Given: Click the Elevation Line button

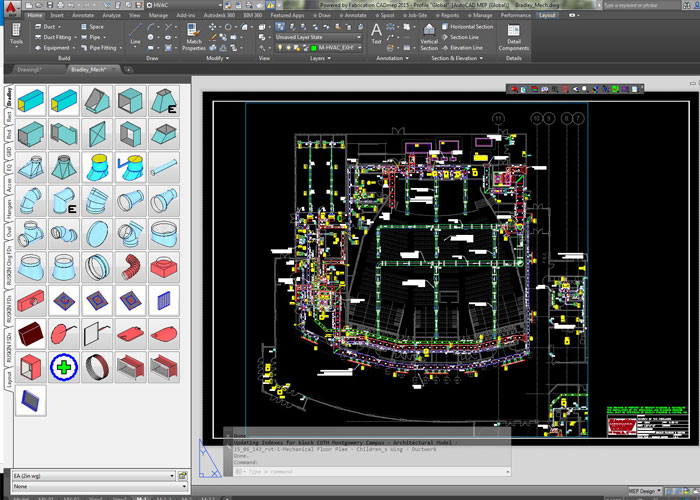Looking at the screenshot, I should tap(466, 47).
